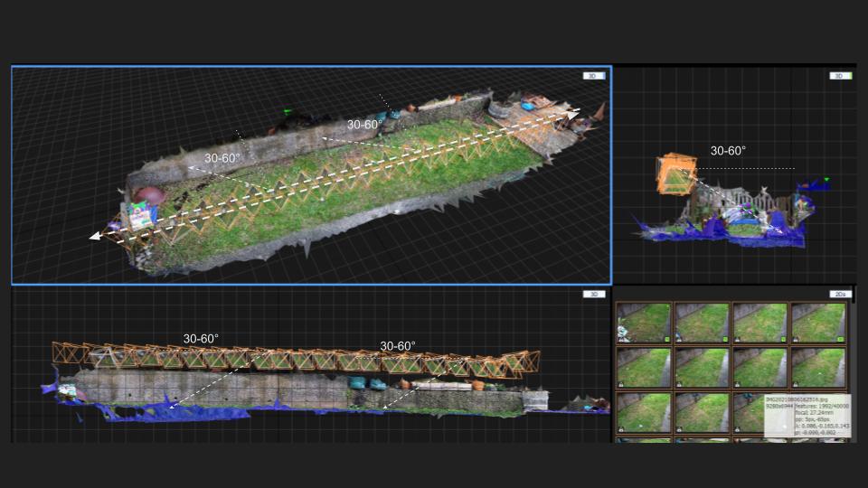
Task: Click the camera icon on the second top-row thumbnail
Action: (680, 339)
